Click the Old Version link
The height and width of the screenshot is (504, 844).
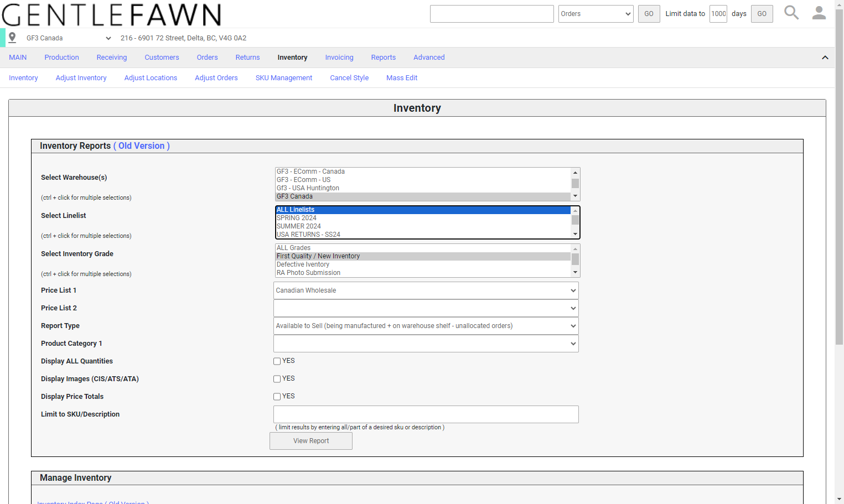(x=141, y=146)
